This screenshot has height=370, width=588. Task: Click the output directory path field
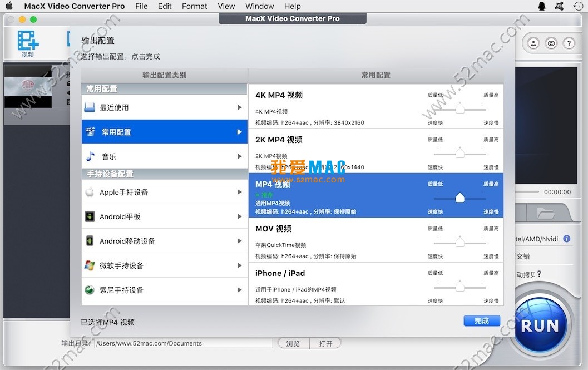(x=184, y=343)
